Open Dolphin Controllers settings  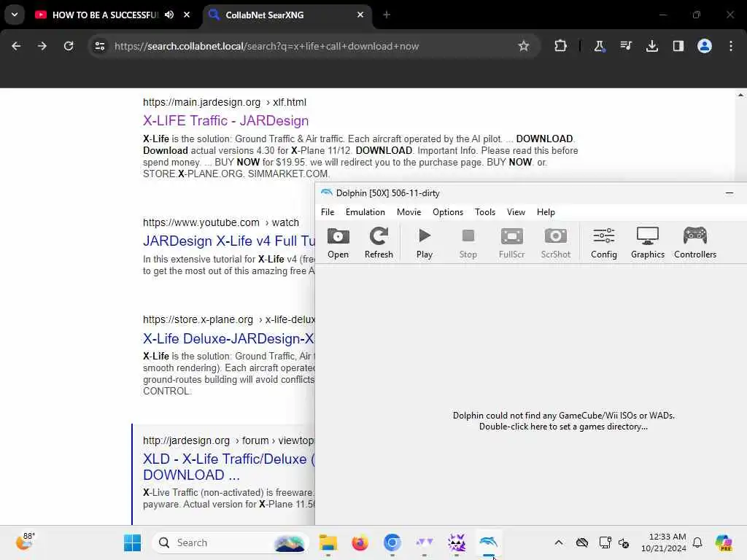[695, 243]
